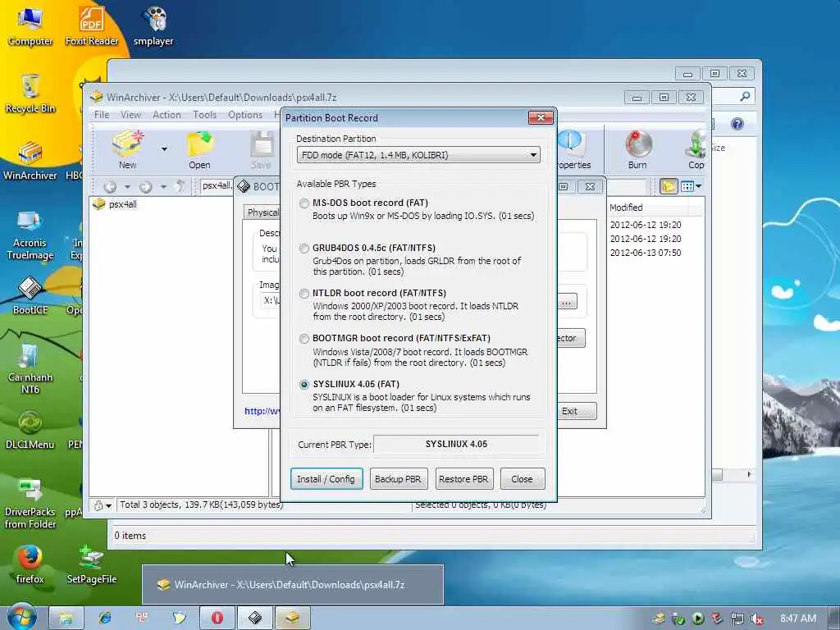
Task: Click the Back navigation arrow in WinArchiver
Action: 110,186
